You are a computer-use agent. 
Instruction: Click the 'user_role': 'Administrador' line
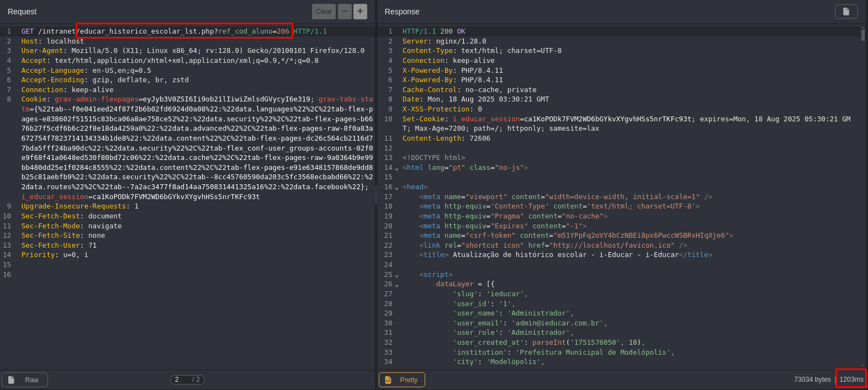tap(514, 333)
